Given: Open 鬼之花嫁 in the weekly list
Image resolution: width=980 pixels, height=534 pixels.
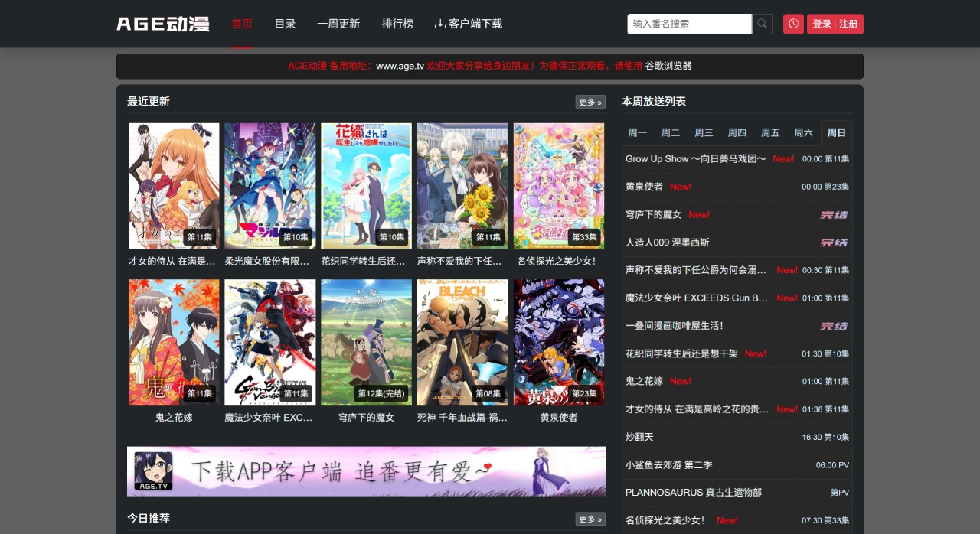Looking at the screenshot, I should click(x=644, y=381).
